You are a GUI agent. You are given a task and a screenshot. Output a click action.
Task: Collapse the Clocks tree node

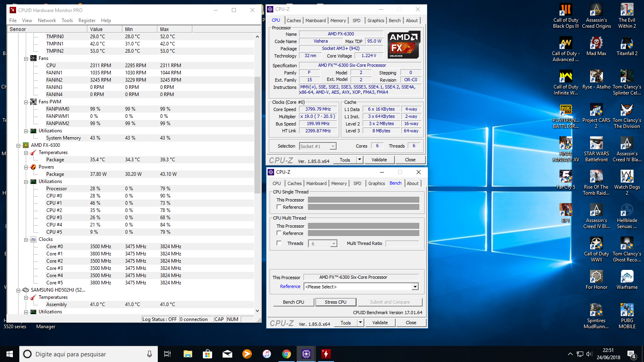(26, 239)
